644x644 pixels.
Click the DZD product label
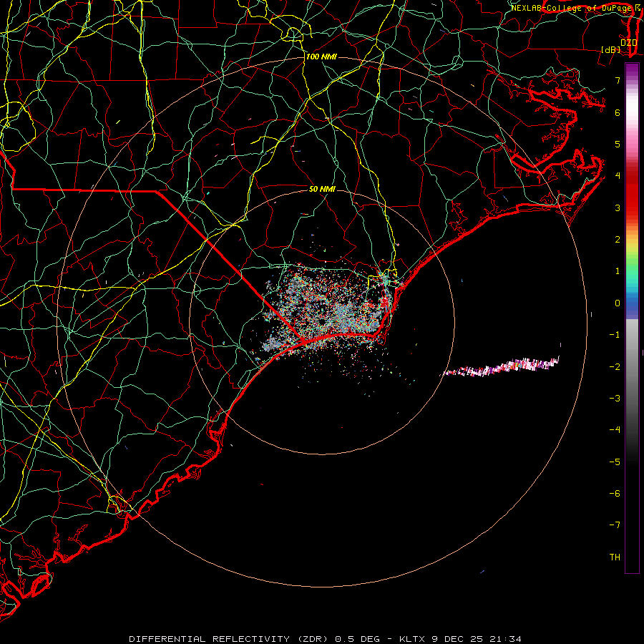tap(628, 42)
